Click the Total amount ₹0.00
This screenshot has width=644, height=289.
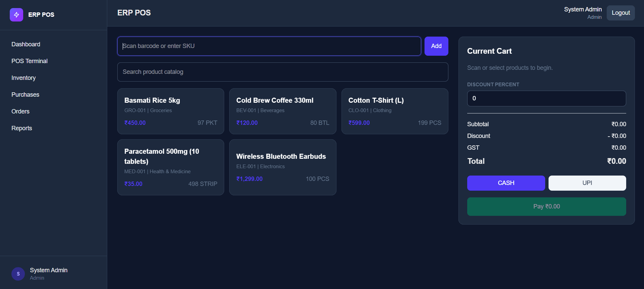coord(616,161)
